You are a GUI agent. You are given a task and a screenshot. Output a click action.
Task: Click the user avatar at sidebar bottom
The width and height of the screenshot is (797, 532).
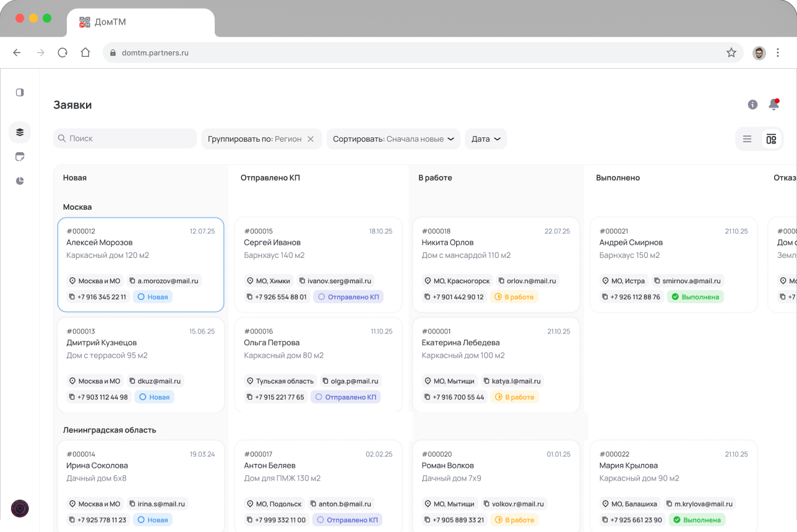pyautogui.click(x=20, y=508)
